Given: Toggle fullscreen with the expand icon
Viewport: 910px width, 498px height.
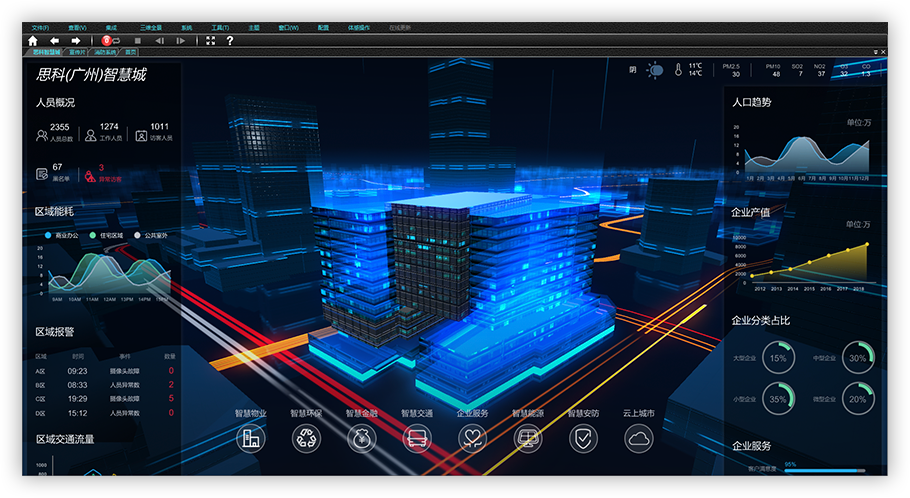Looking at the screenshot, I should click(x=211, y=41).
